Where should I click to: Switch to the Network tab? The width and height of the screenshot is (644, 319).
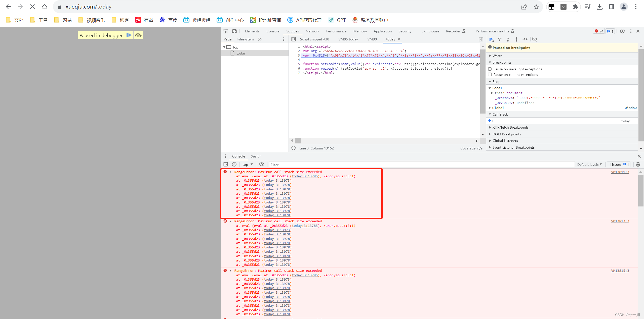tap(312, 31)
